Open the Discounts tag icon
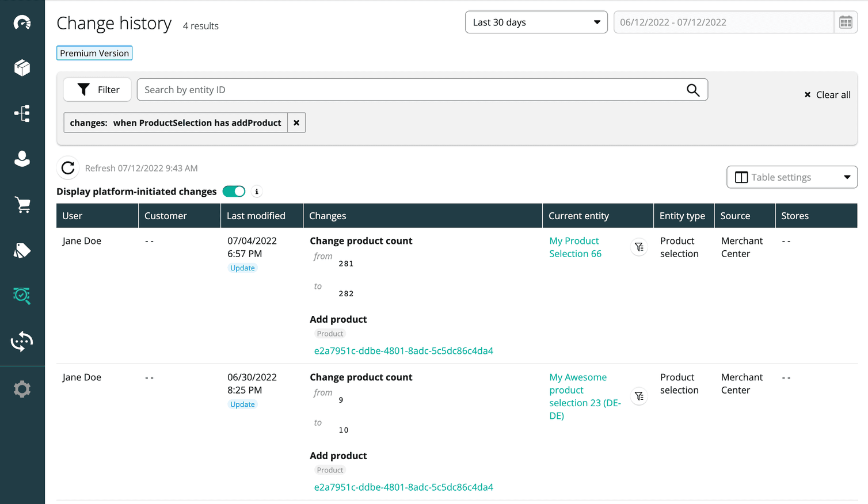868x504 pixels. pos(22,250)
